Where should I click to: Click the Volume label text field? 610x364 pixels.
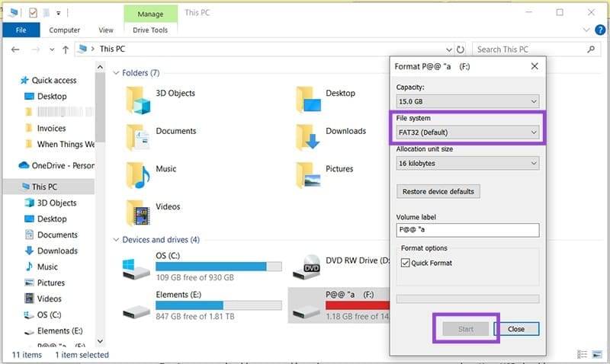(x=467, y=230)
